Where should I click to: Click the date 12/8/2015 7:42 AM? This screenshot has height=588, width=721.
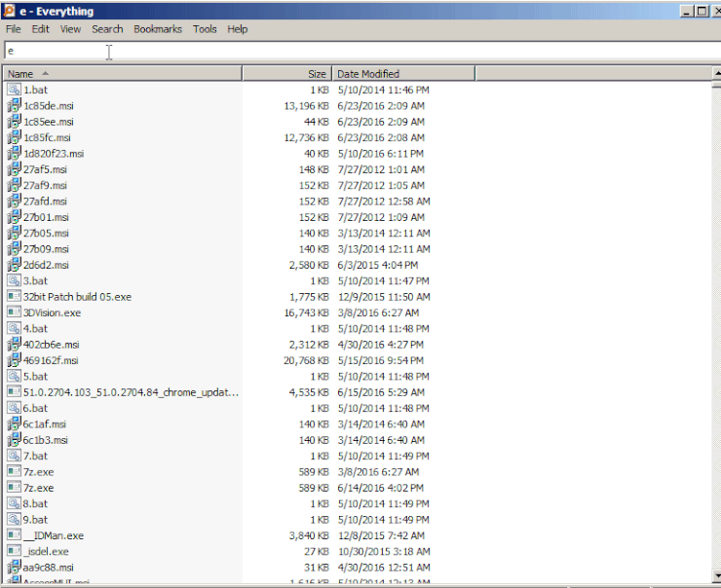(381, 535)
